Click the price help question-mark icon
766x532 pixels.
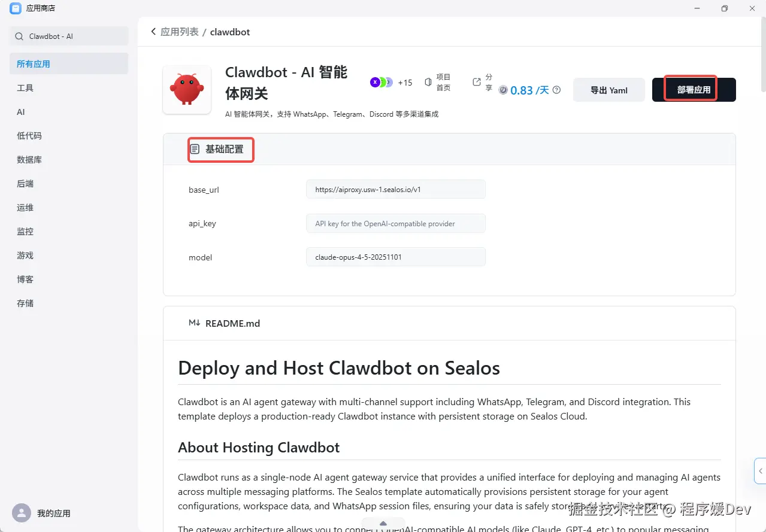[556, 90]
